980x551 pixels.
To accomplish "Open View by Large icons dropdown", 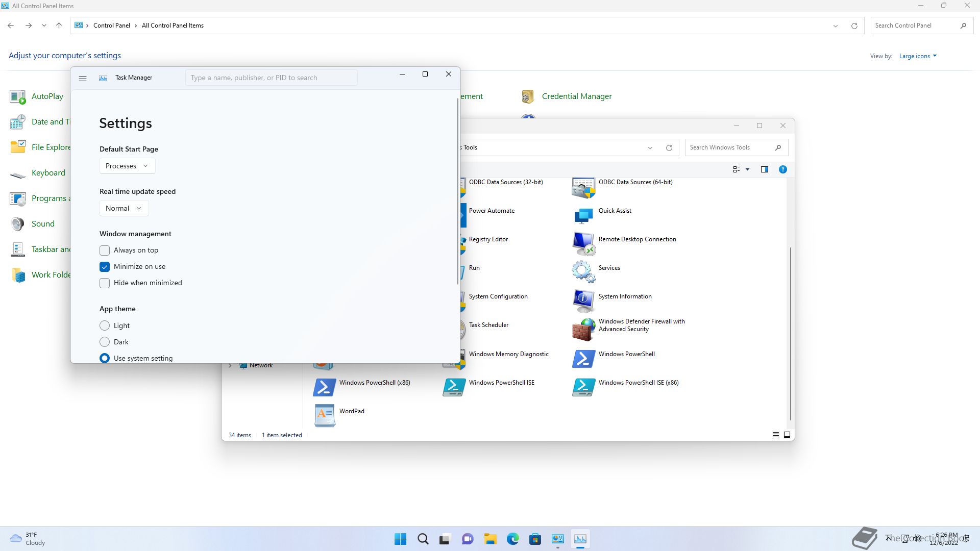I will coord(917,56).
